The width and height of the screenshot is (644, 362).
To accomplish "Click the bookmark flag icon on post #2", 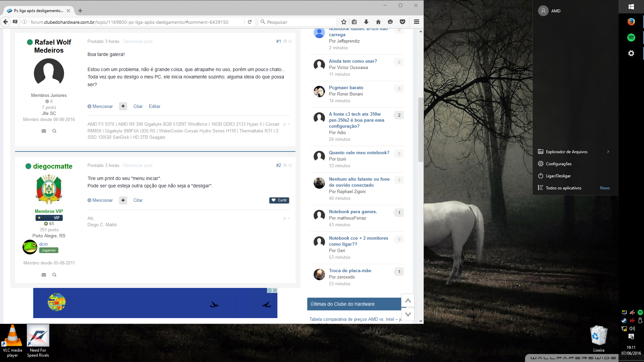I will click(x=285, y=166).
